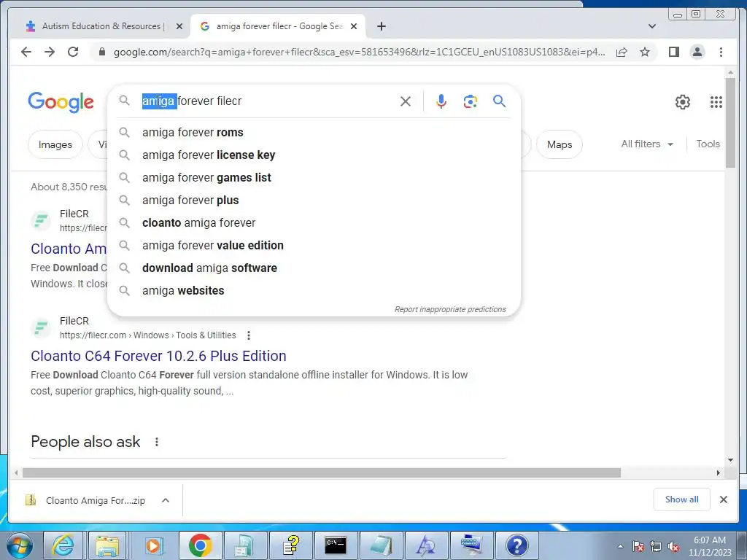Show hidden system tray icons
Image resolution: width=747 pixels, height=560 pixels.
click(620, 547)
